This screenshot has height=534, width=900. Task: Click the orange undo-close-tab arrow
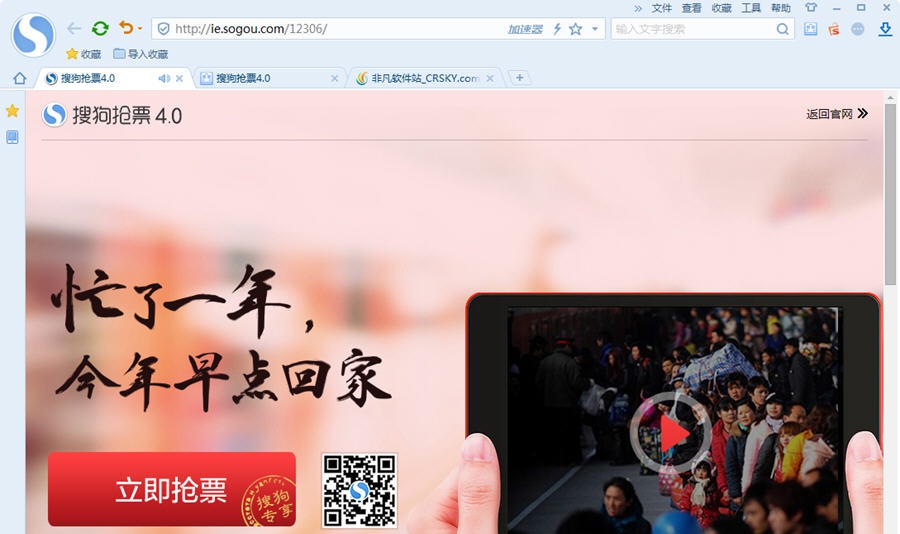pyautogui.click(x=126, y=28)
